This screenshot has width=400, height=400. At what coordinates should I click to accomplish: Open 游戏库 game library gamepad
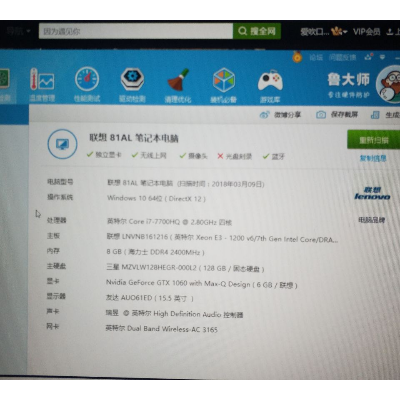point(270,86)
